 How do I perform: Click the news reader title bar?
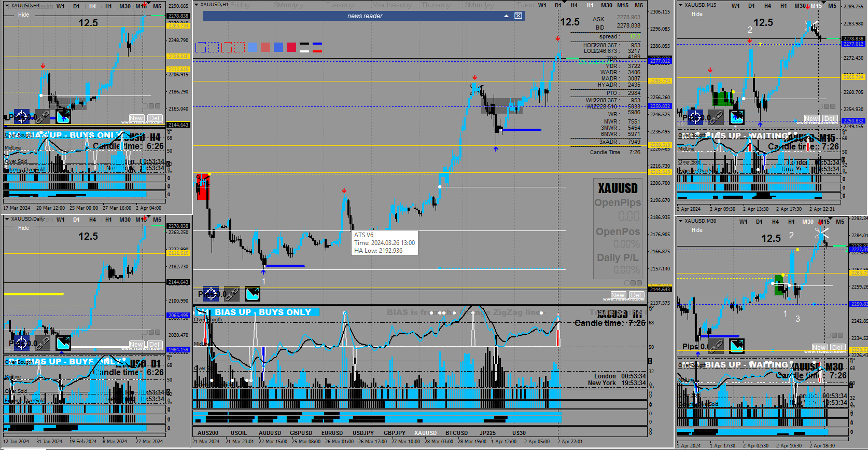point(364,16)
